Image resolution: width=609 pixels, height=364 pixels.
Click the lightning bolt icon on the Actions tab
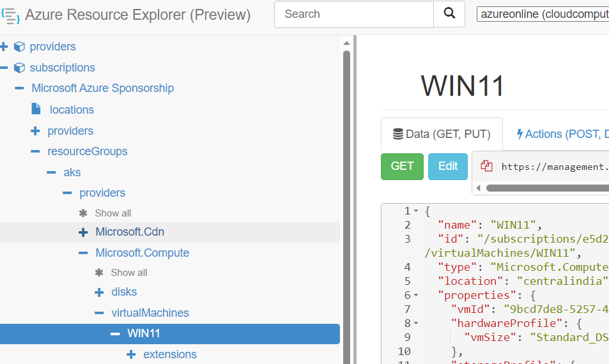coord(520,134)
